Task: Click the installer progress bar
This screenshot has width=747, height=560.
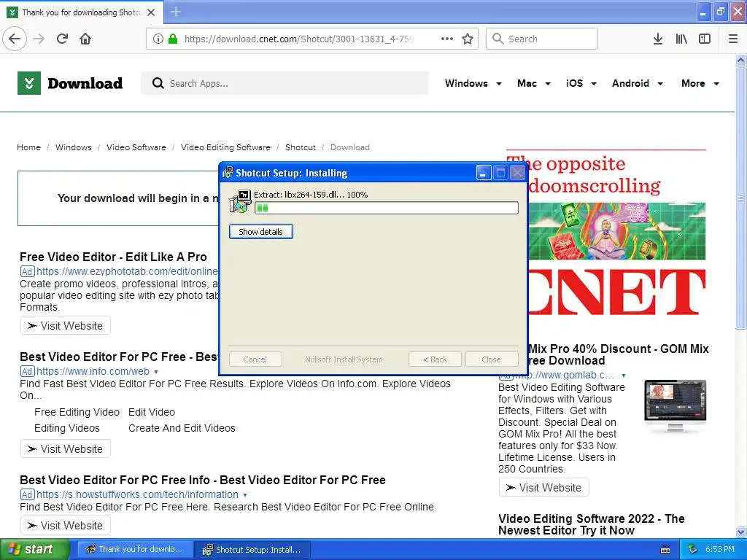Action: pyautogui.click(x=387, y=208)
